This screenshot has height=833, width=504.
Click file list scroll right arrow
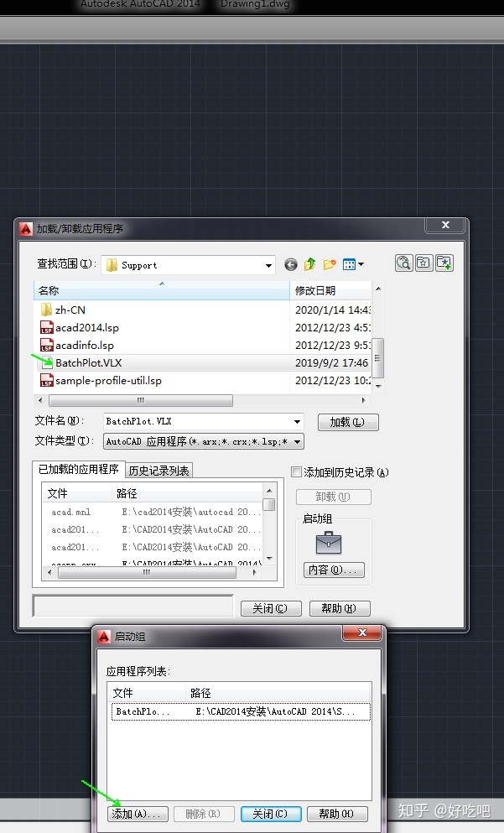[x=363, y=400]
